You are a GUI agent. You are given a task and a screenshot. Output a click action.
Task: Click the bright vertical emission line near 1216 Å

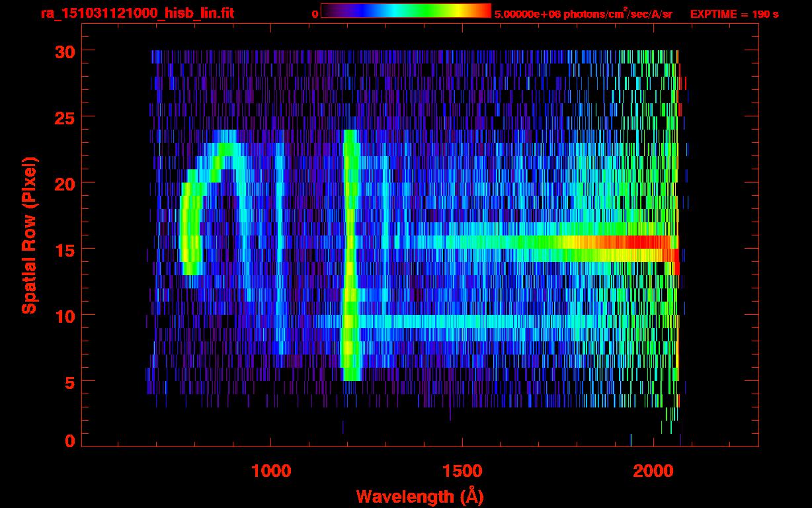tap(350, 255)
